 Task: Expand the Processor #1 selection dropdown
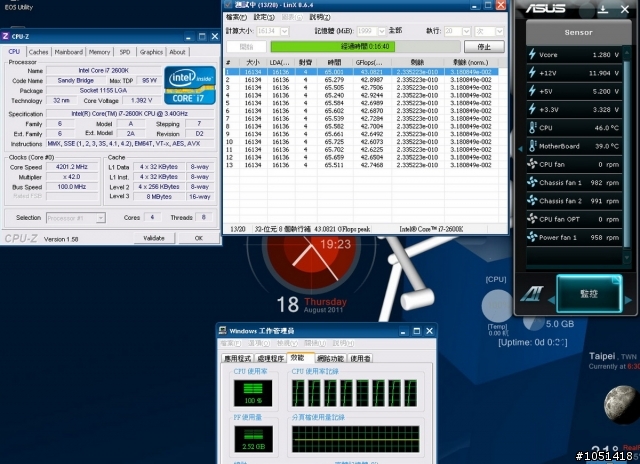pyautogui.click(x=100, y=218)
